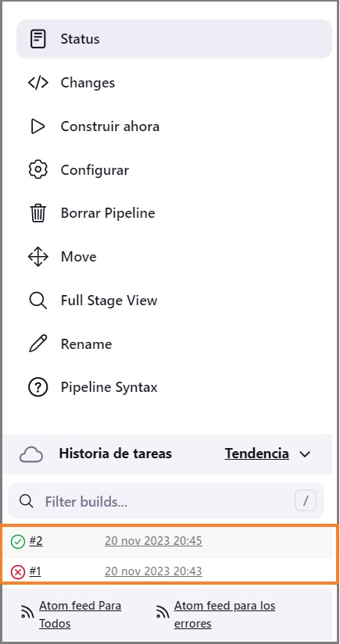
Task: Click the Changes code brackets icon
Action: pyautogui.click(x=38, y=83)
